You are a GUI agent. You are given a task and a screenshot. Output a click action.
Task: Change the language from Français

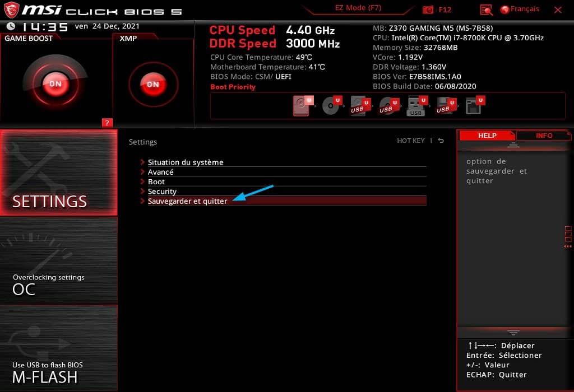coord(520,9)
